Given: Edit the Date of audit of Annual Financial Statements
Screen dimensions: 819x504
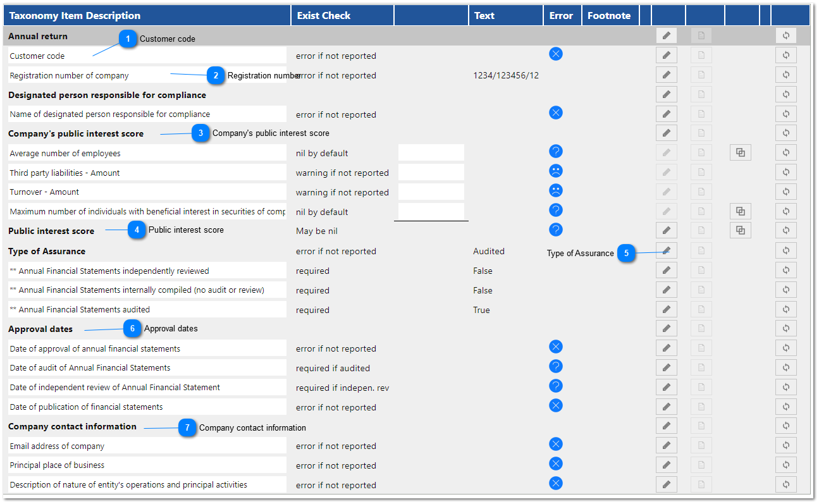Looking at the screenshot, I should 666,367.
